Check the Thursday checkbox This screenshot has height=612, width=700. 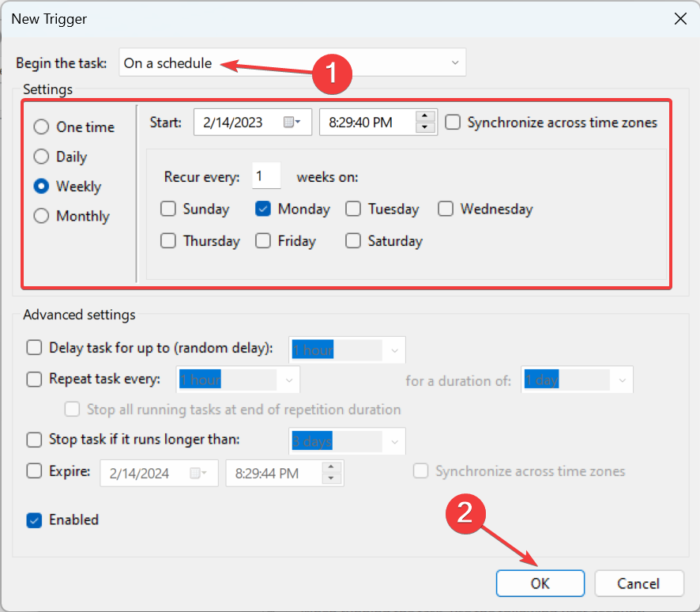[168, 241]
